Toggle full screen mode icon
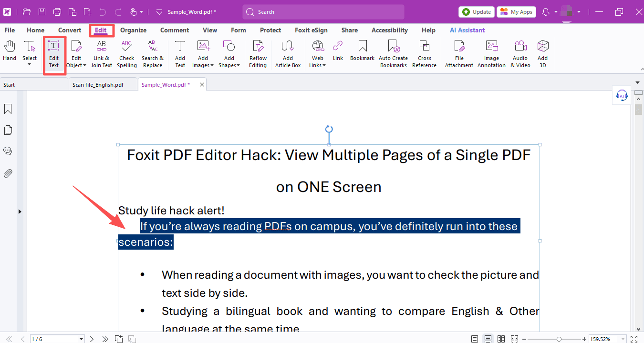This screenshot has width=644, height=343. 634,339
